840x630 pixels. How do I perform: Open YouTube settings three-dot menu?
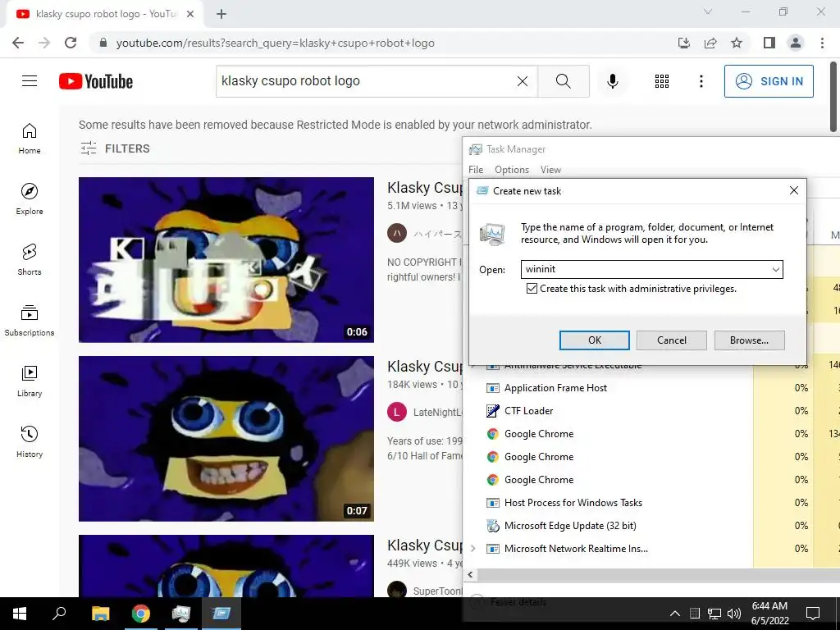click(x=701, y=81)
